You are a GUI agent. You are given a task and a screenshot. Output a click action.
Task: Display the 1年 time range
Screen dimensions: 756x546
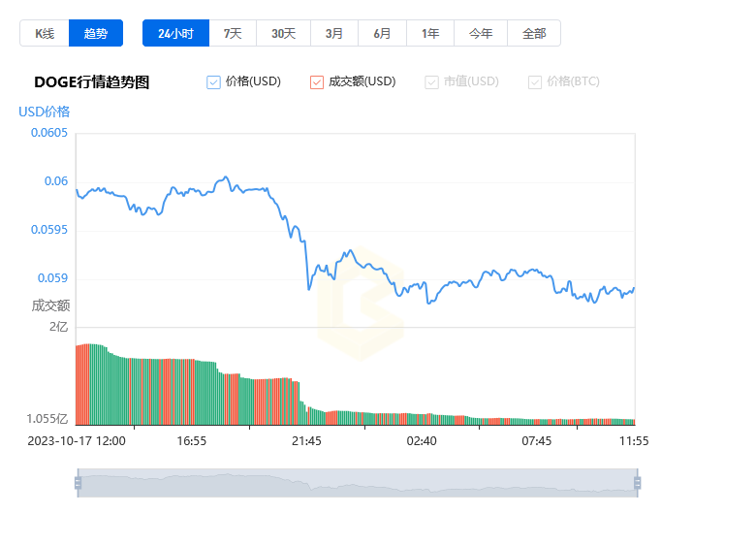tap(430, 33)
